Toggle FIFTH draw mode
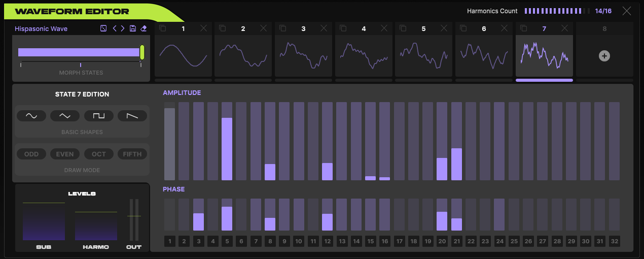The width and height of the screenshot is (644, 259). click(x=132, y=154)
